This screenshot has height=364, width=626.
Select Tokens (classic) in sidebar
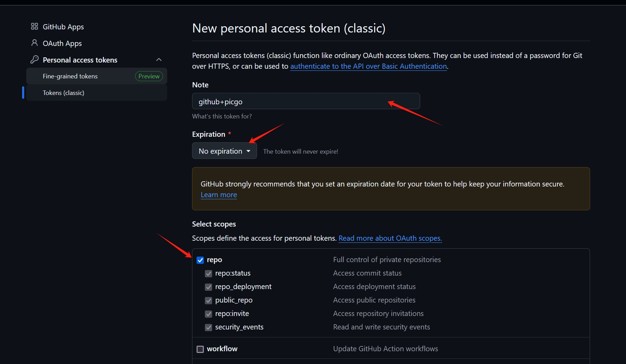(64, 93)
